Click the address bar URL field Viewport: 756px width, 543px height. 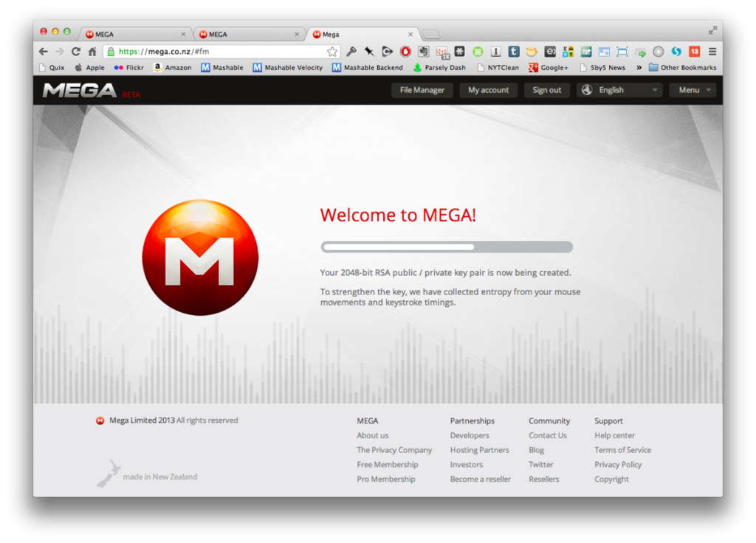coord(221,52)
